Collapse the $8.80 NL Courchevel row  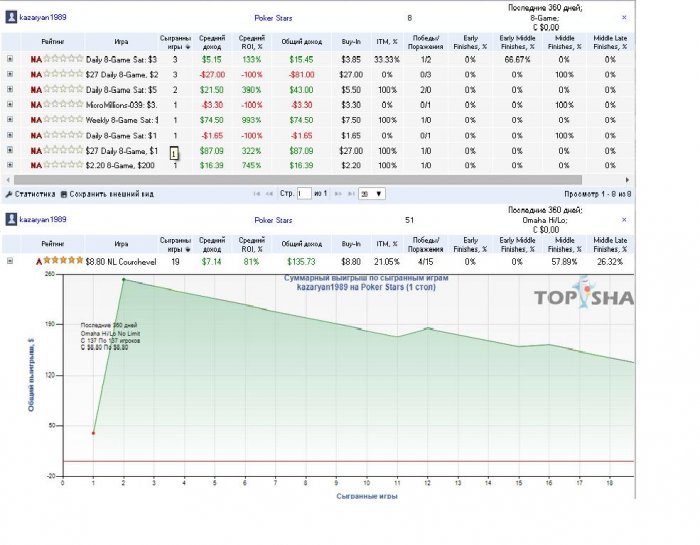point(10,261)
